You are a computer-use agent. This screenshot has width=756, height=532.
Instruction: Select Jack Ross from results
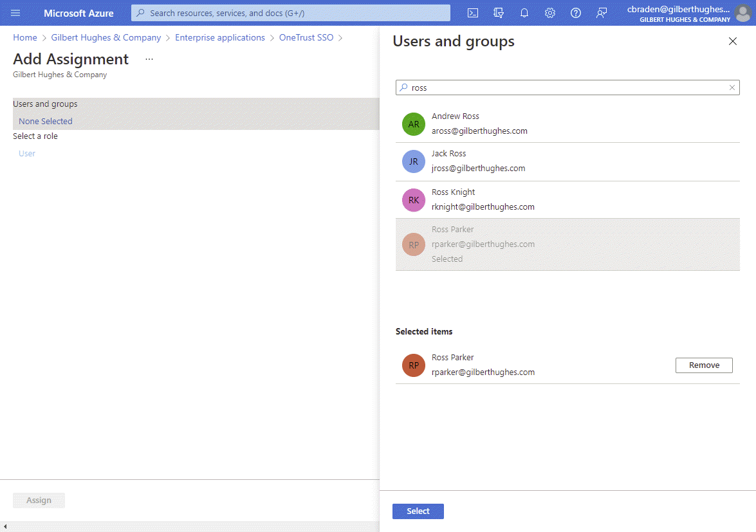pyautogui.click(x=567, y=161)
